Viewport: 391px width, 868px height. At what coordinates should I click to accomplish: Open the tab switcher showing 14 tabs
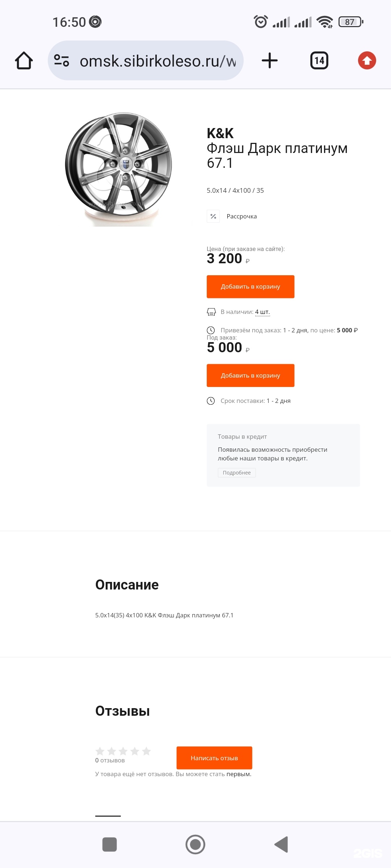[x=319, y=60]
